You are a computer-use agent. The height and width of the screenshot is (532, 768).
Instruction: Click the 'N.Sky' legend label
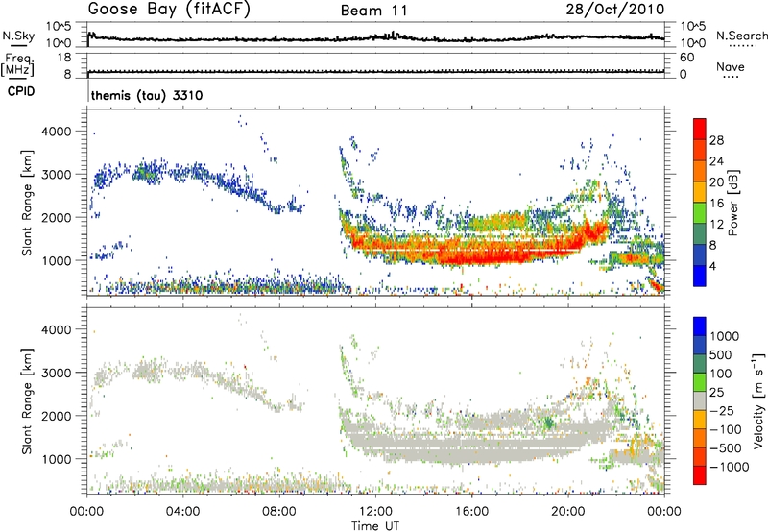coord(18,36)
